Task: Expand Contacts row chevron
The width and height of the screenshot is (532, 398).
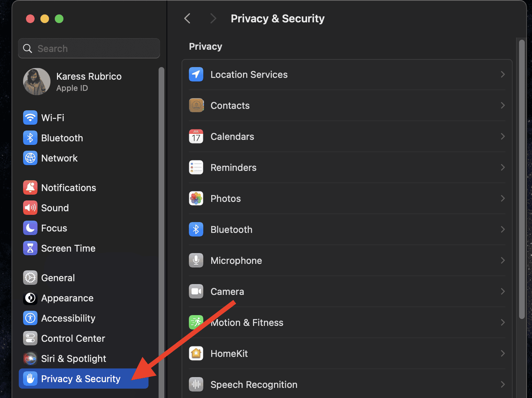Action: 502,106
